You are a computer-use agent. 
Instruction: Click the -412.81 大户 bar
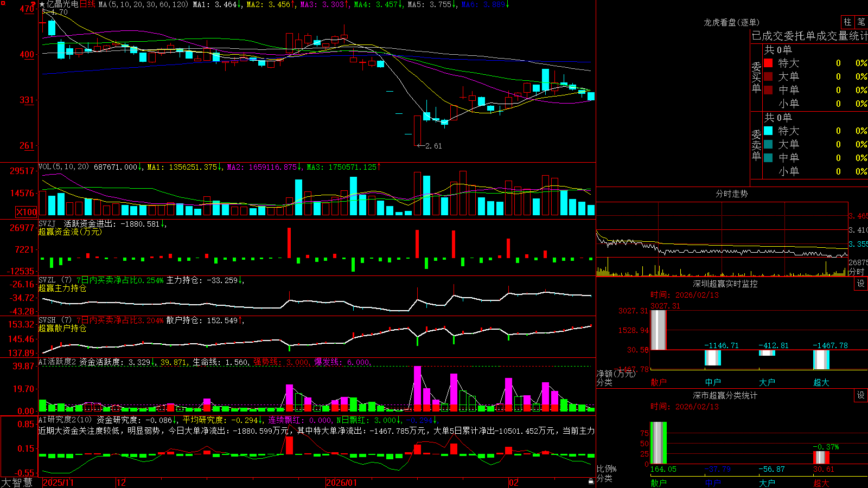click(767, 353)
